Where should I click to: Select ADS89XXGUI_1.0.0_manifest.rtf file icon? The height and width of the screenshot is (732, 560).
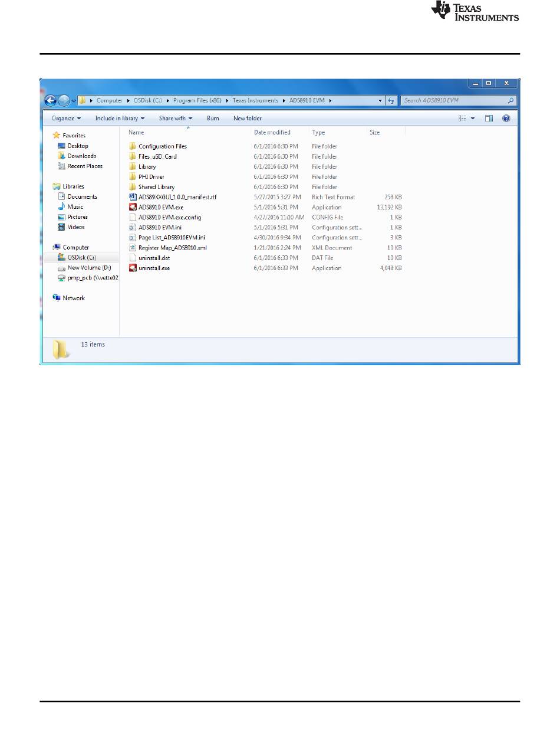coord(133,197)
